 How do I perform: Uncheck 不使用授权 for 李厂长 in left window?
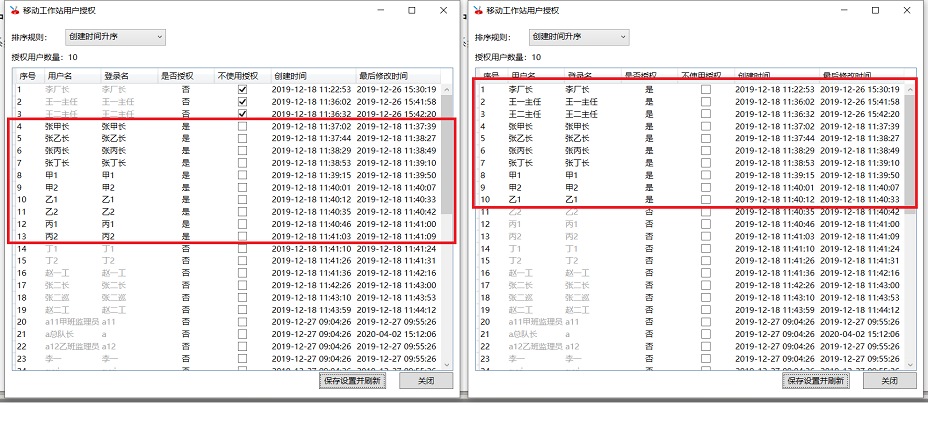241,89
